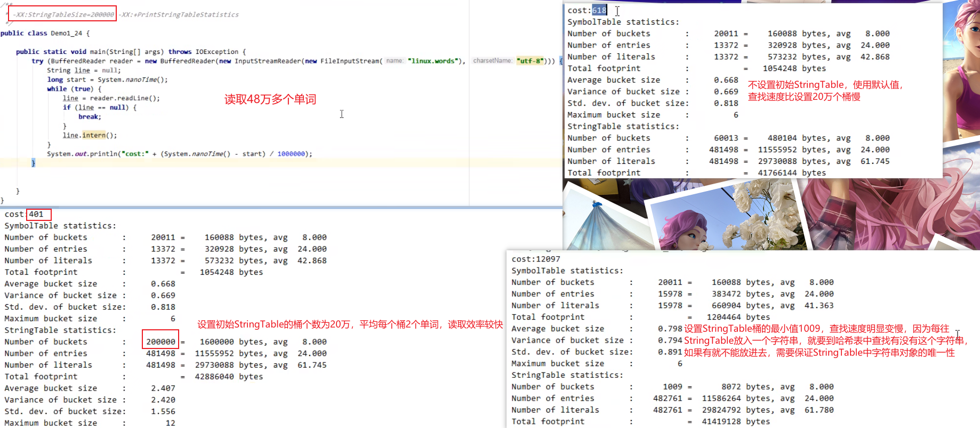Click the 'String line = null;' code line
Image resolution: width=980 pixels, height=428 pixels.
point(84,70)
